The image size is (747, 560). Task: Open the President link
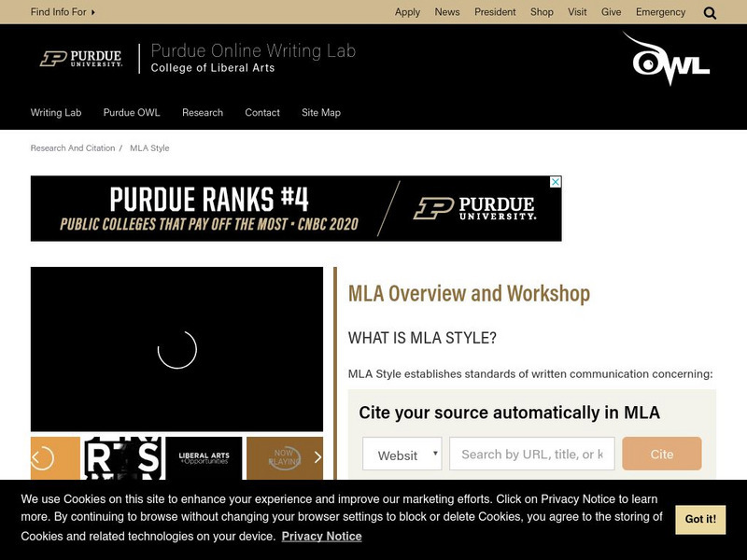click(x=495, y=12)
